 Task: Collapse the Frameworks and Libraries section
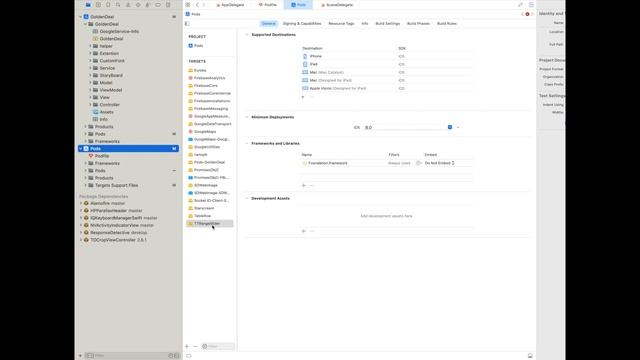247,144
